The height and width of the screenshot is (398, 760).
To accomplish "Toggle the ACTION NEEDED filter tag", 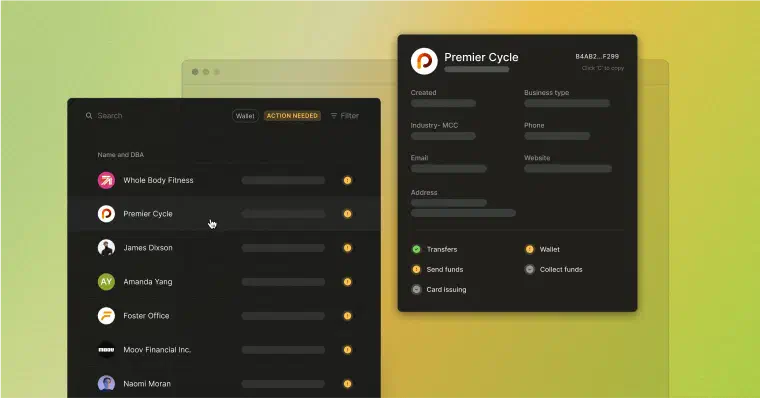I will [x=292, y=116].
